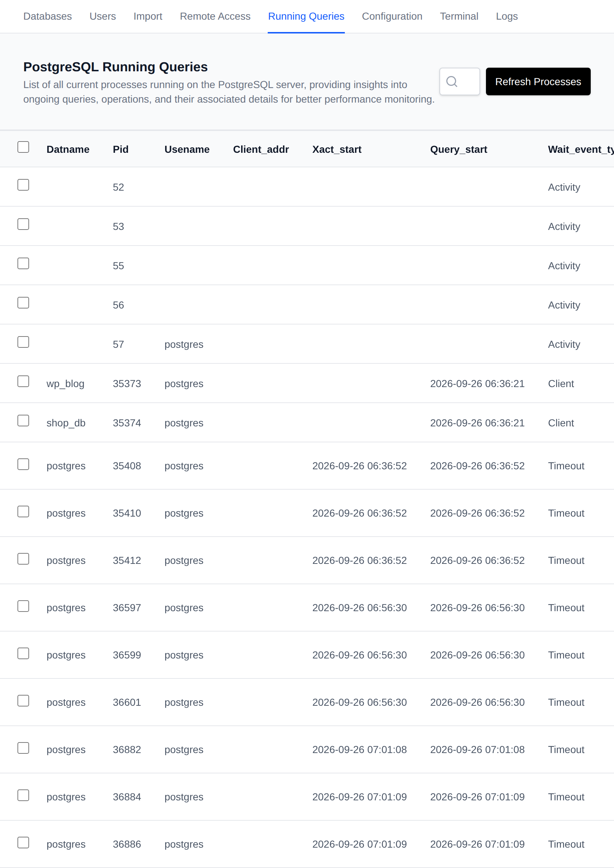
Task: Toggle the select-all checkbox in header
Action: click(23, 147)
